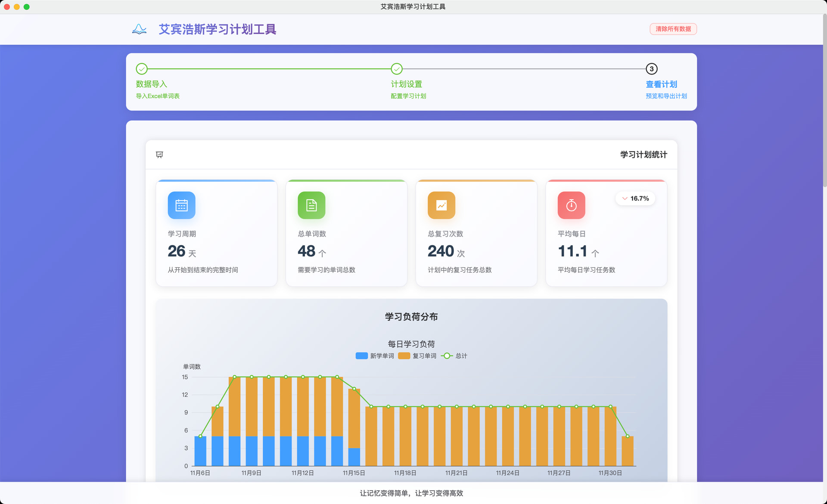Toggle the 新学单词 legend series
The width and height of the screenshot is (827, 504).
click(375, 356)
